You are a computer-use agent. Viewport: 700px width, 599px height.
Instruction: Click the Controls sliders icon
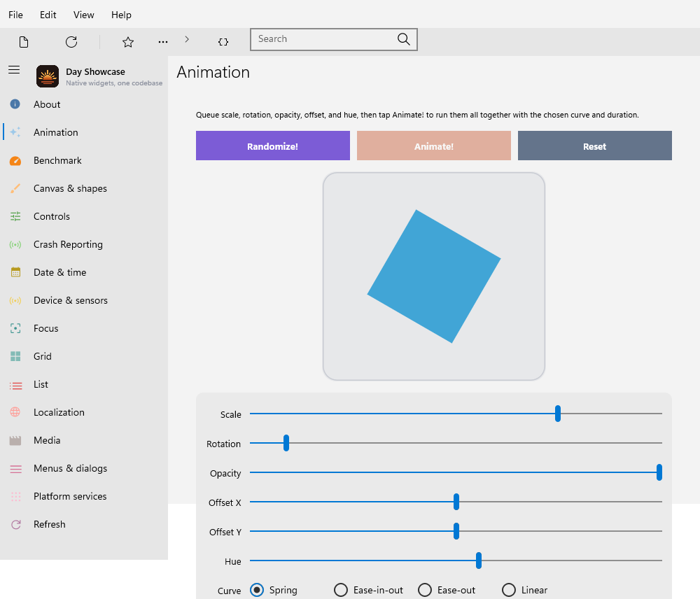[x=15, y=216]
